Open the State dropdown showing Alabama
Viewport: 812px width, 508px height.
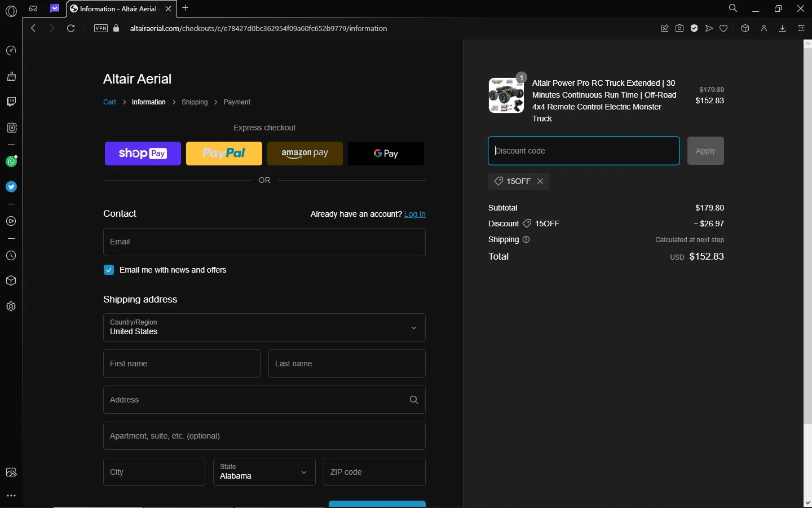[264, 472]
